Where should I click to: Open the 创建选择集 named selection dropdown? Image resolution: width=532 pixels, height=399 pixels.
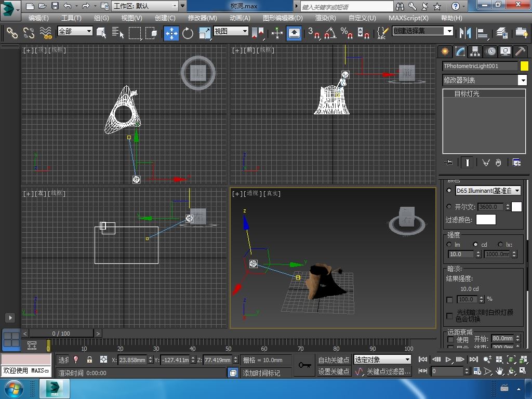coord(423,31)
